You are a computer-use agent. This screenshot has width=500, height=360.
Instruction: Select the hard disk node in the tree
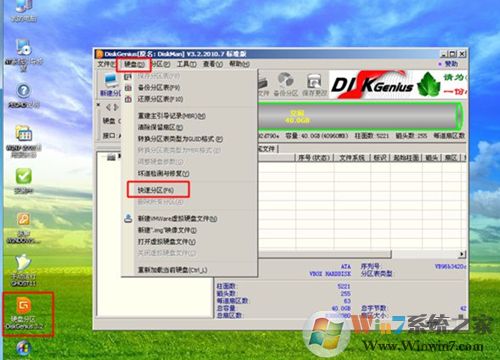(112, 157)
